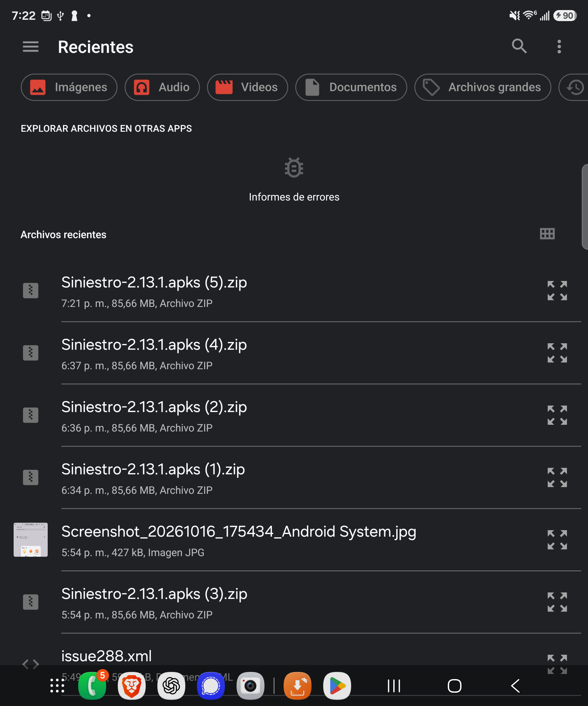Select the Videos filter chip
Viewport: 588px width, 706px height.
click(248, 87)
